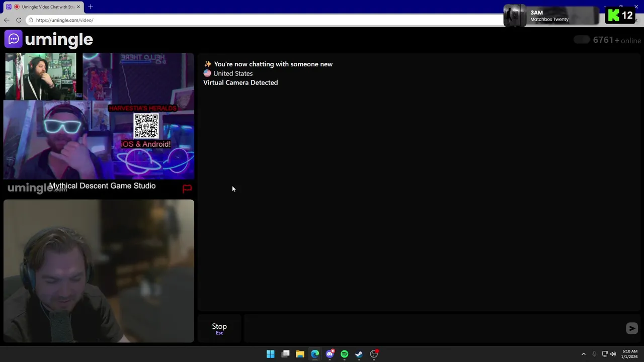This screenshot has width=644, height=362.
Task: Click the view site information lock icon
Action: [x=31, y=20]
